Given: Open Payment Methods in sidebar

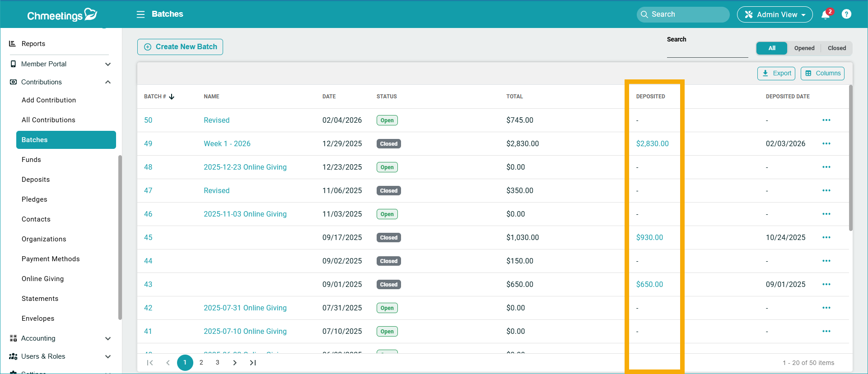Looking at the screenshot, I should [51, 259].
